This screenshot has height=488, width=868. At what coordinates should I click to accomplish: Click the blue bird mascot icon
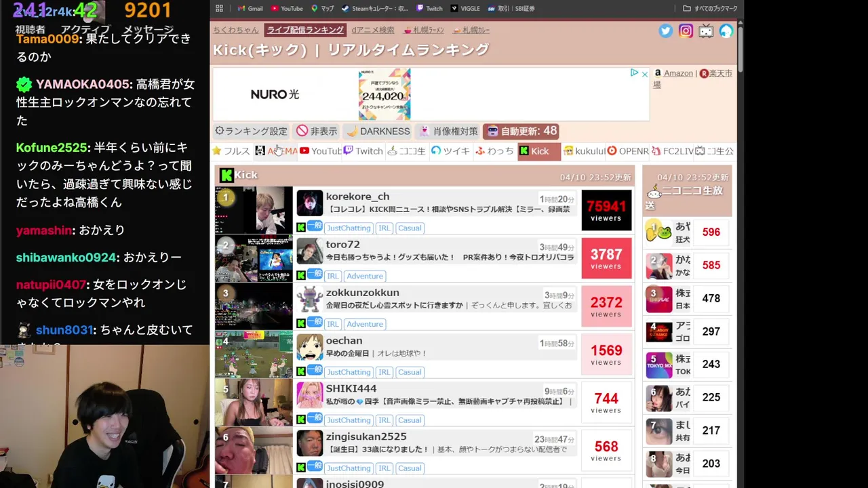coord(726,31)
